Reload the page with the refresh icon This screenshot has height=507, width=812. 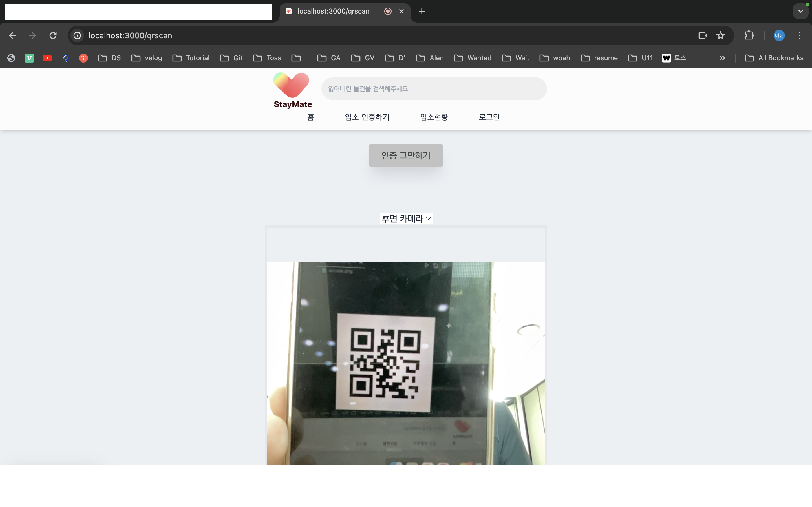[53, 35]
